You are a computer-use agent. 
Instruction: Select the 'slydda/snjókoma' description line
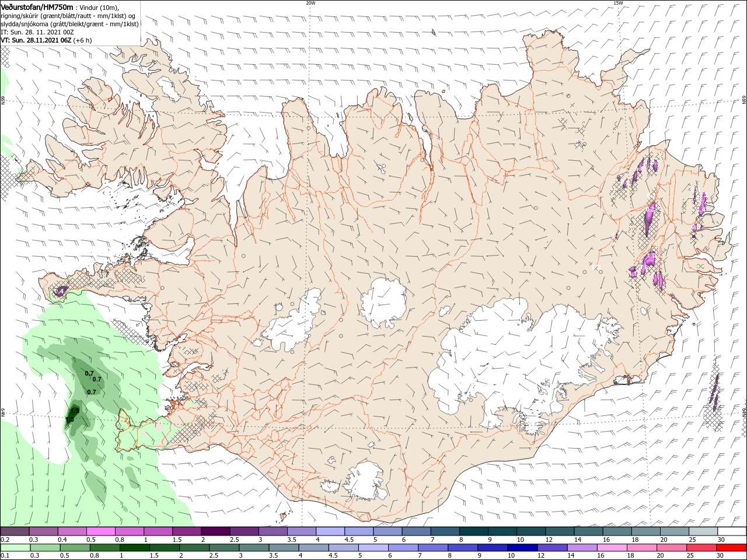click(x=70, y=24)
